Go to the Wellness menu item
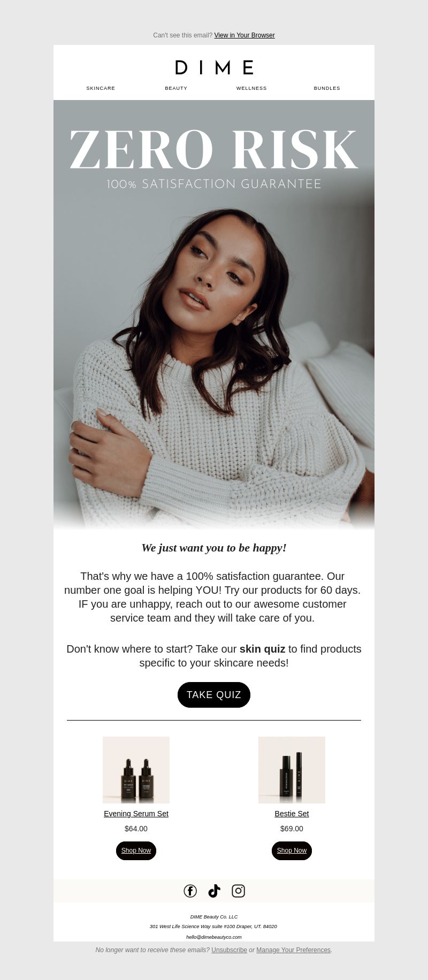 (251, 88)
